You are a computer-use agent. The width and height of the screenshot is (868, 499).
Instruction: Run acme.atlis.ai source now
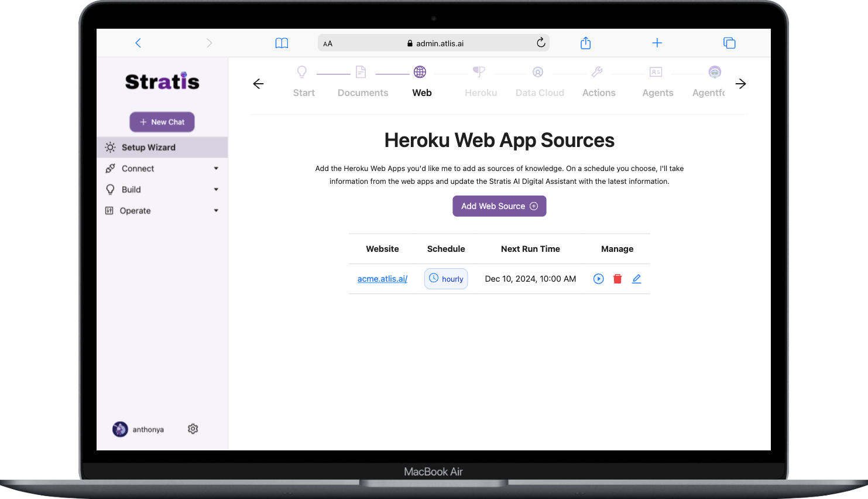click(x=598, y=279)
